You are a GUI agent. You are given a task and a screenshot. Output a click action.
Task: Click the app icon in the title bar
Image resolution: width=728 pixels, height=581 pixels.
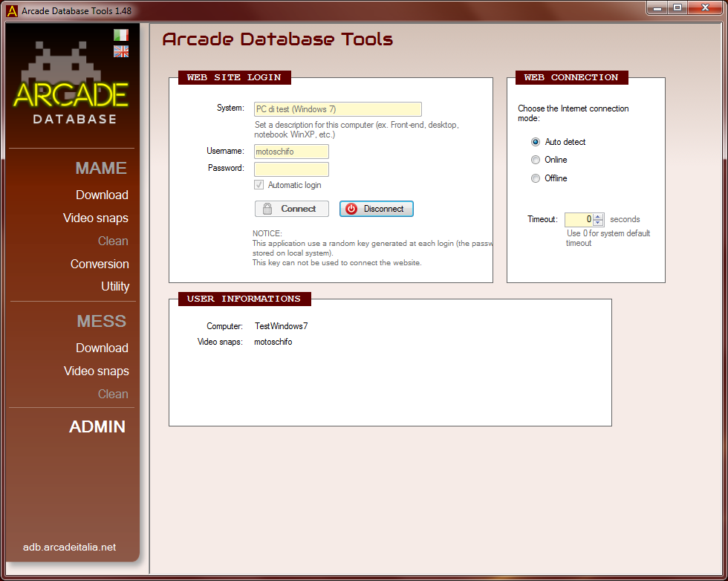point(12,10)
